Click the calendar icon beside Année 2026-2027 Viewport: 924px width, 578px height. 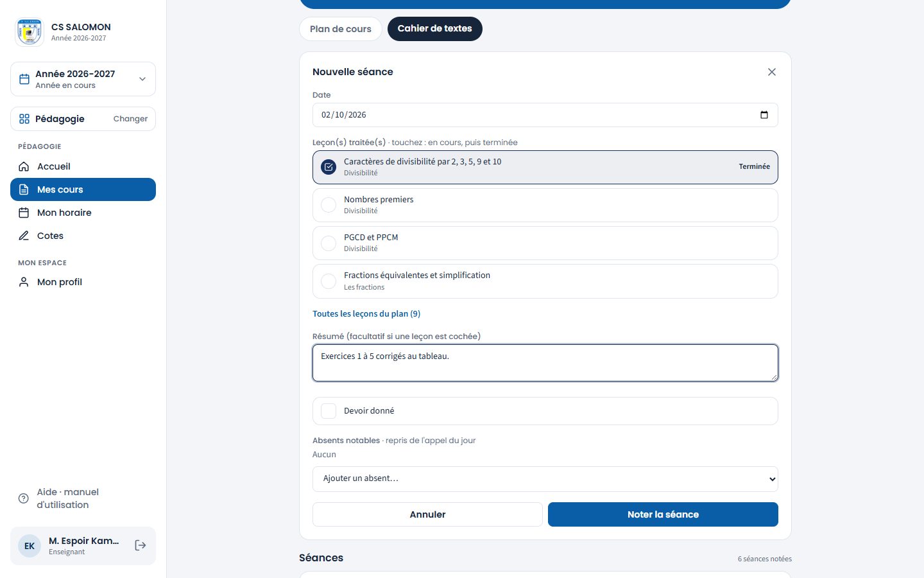[x=24, y=79]
